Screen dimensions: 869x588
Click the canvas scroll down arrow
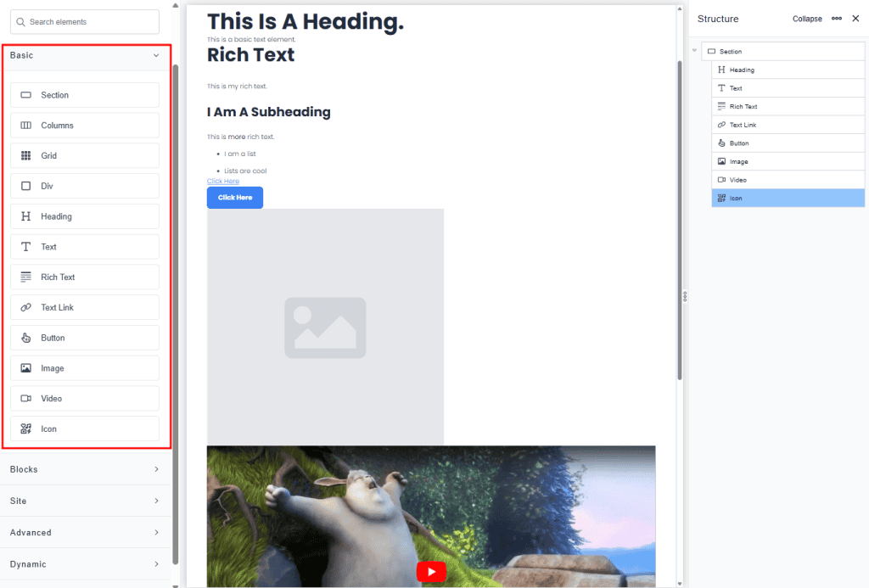[680, 584]
